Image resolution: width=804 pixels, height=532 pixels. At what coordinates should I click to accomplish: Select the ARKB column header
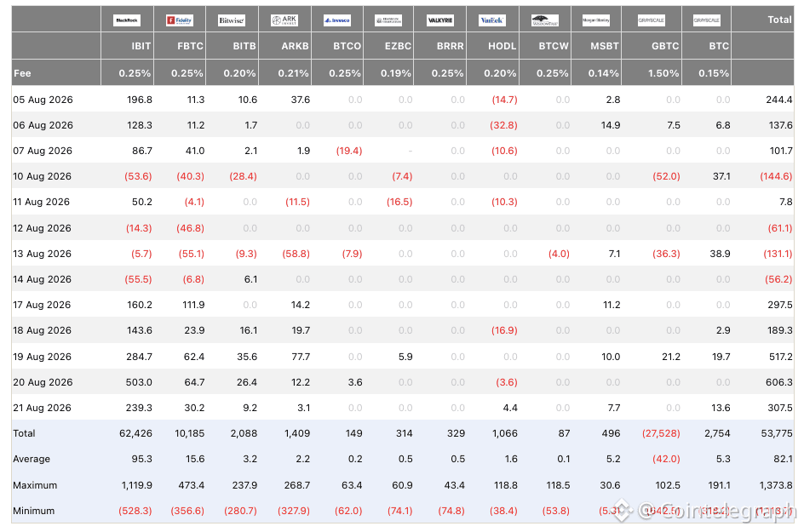click(295, 46)
